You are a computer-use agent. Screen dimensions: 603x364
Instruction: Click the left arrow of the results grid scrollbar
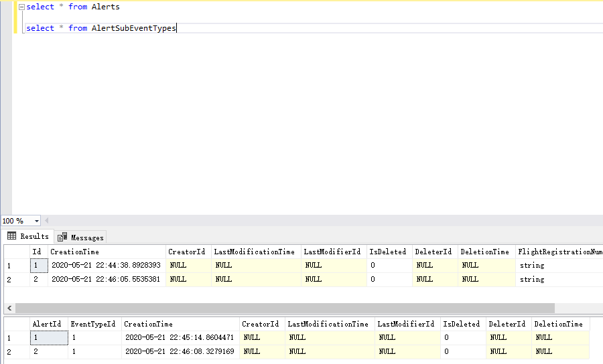9,308
